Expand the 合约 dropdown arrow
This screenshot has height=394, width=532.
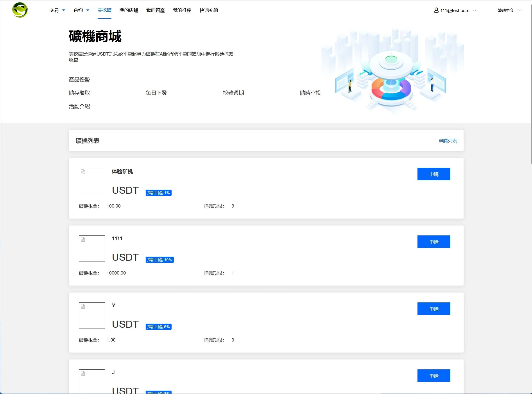click(x=88, y=10)
